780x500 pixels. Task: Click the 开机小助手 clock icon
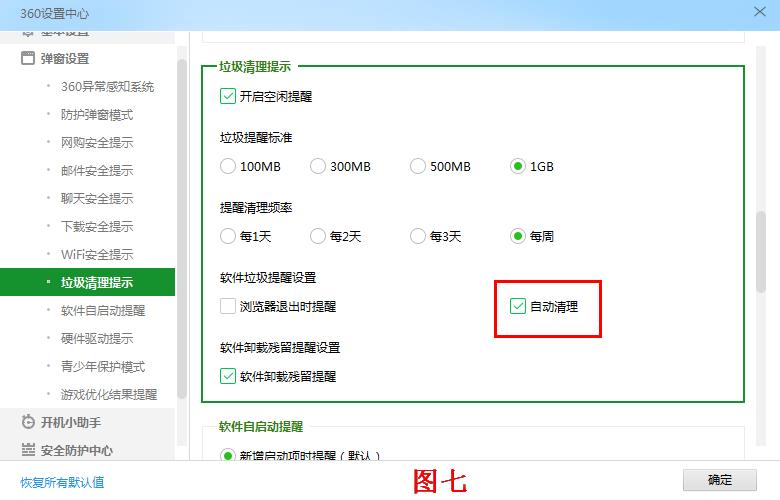(28, 422)
